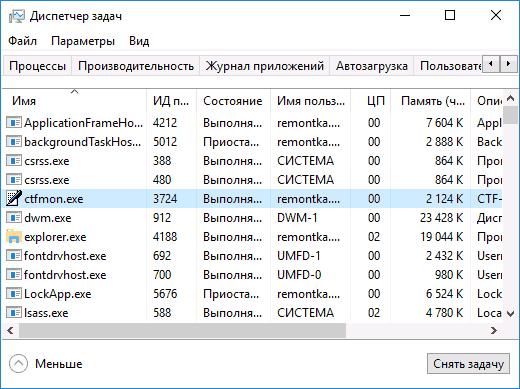The height and width of the screenshot is (389, 520).
Task: Click user name UMFD-0
Action: tap(299, 275)
